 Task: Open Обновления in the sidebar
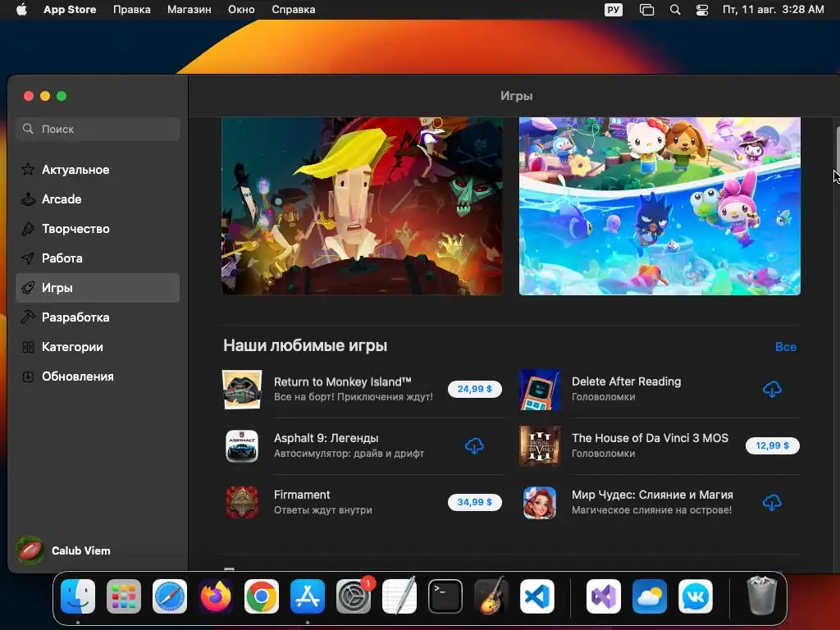point(98,376)
